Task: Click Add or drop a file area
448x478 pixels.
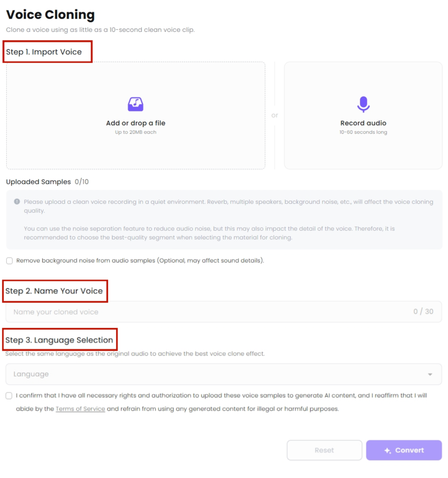Action: pyautogui.click(x=136, y=115)
